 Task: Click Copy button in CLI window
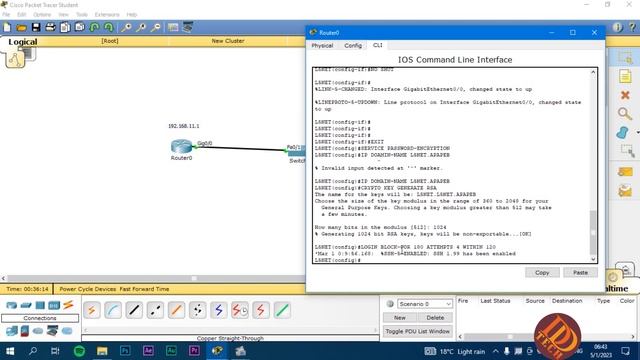point(542,272)
